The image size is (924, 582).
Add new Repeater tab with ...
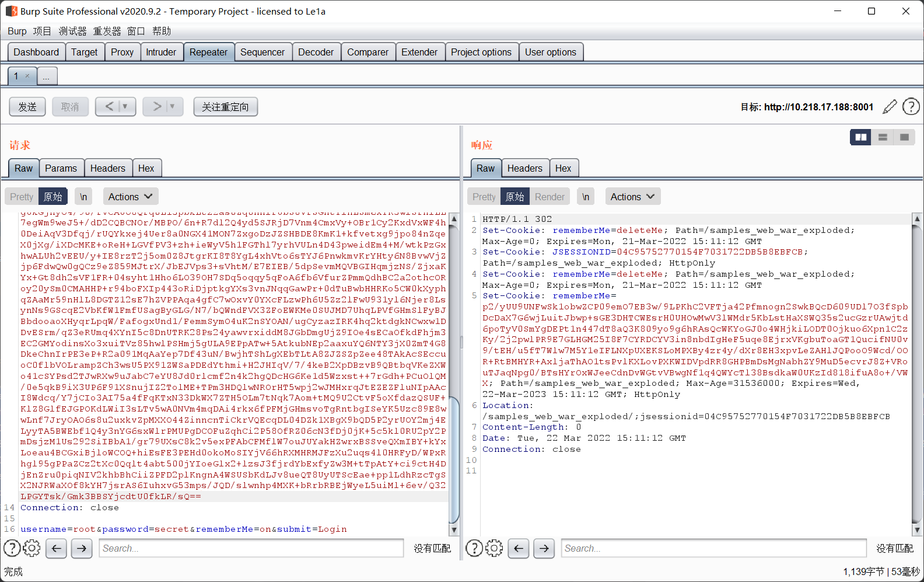tap(47, 76)
